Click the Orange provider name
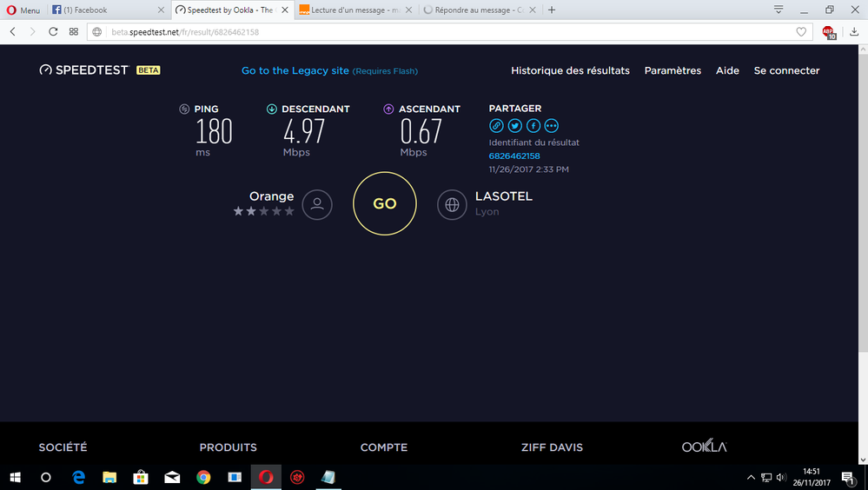868x490 pixels. [x=271, y=196]
